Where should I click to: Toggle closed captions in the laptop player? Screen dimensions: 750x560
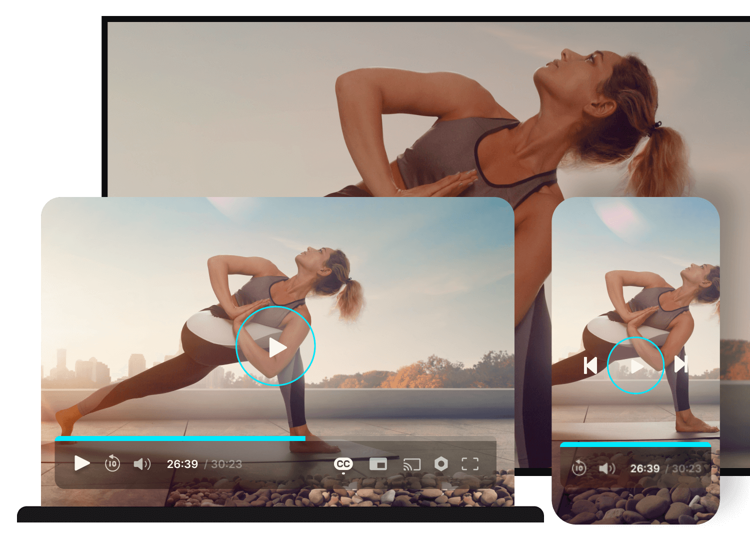click(x=343, y=464)
